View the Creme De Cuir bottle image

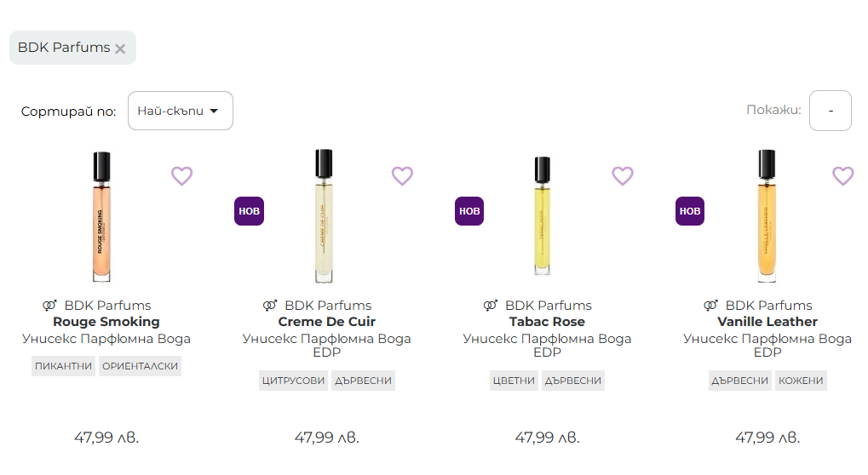pyautogui.click(x=325, y=217)
